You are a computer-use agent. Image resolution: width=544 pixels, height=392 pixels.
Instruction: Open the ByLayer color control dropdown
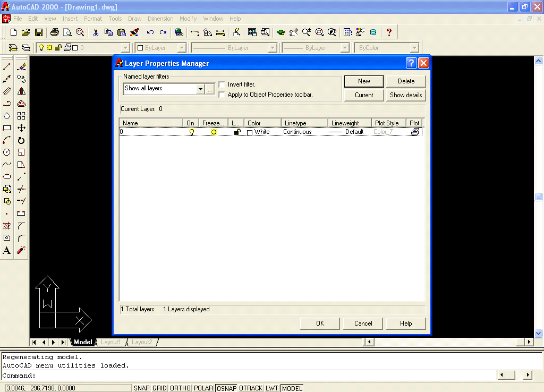[182, 47]
